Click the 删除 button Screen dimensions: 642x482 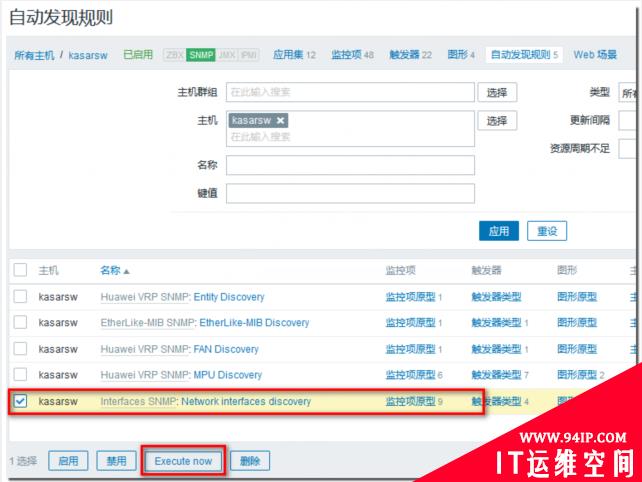coord(250,461)
